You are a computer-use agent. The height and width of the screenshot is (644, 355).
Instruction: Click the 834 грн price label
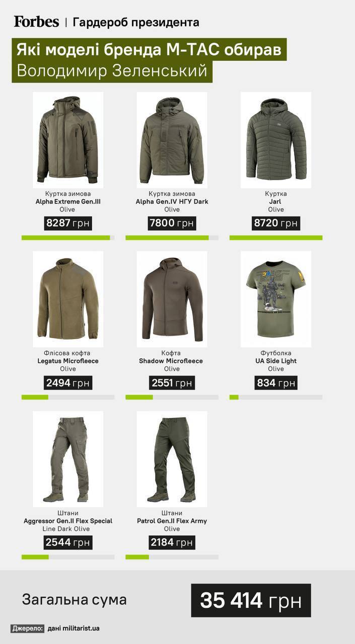click(x=276, y=383)
